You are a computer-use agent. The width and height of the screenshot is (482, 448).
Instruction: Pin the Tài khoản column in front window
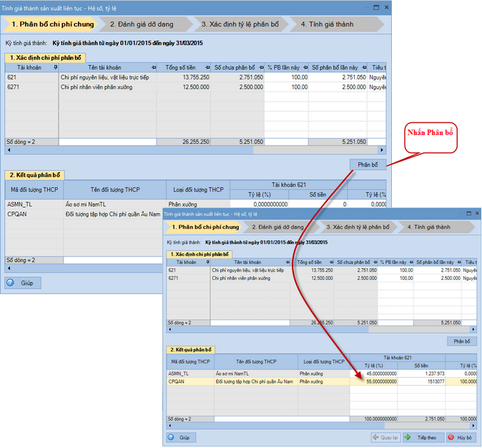tap(208, 262)
